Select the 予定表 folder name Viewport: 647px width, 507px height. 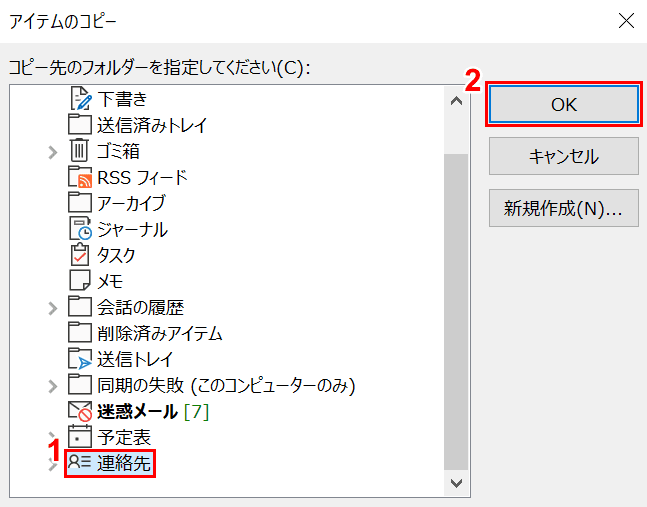[x=124, y=437]
